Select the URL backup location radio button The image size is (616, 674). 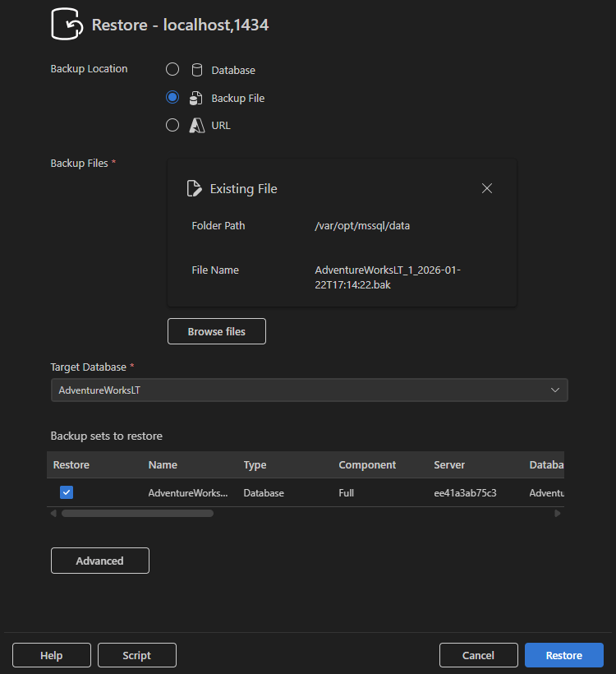pos(172,125)
